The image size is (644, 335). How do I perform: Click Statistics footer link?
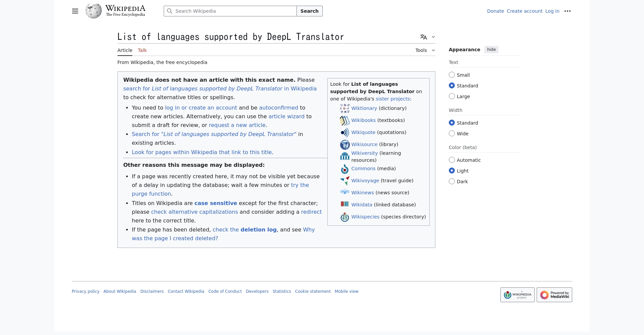coord(282,291)
